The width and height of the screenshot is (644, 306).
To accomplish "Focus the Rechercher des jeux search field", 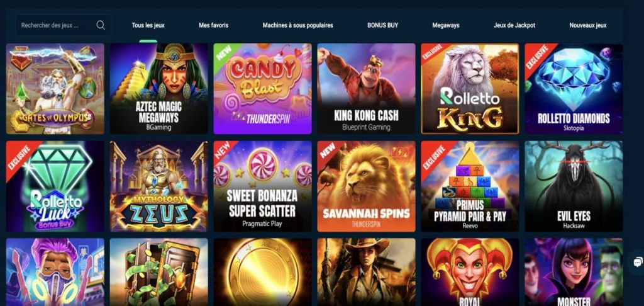I will (63, 25).
